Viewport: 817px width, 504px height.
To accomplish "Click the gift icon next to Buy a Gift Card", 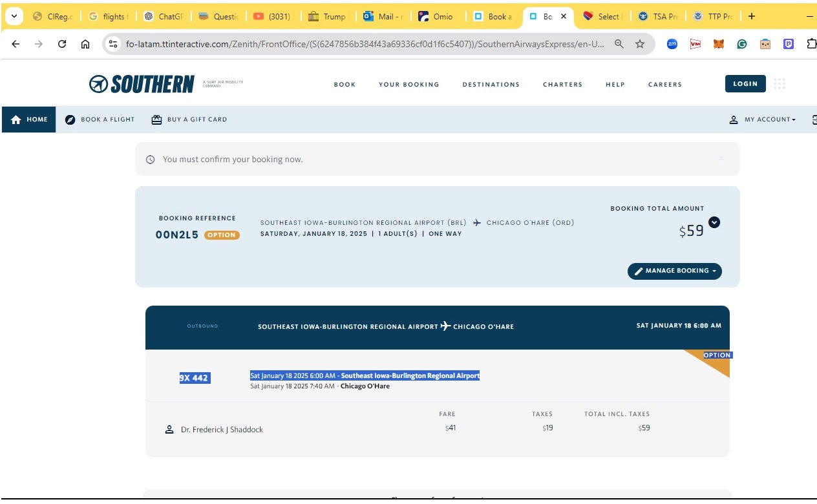I will click(156, 120).
